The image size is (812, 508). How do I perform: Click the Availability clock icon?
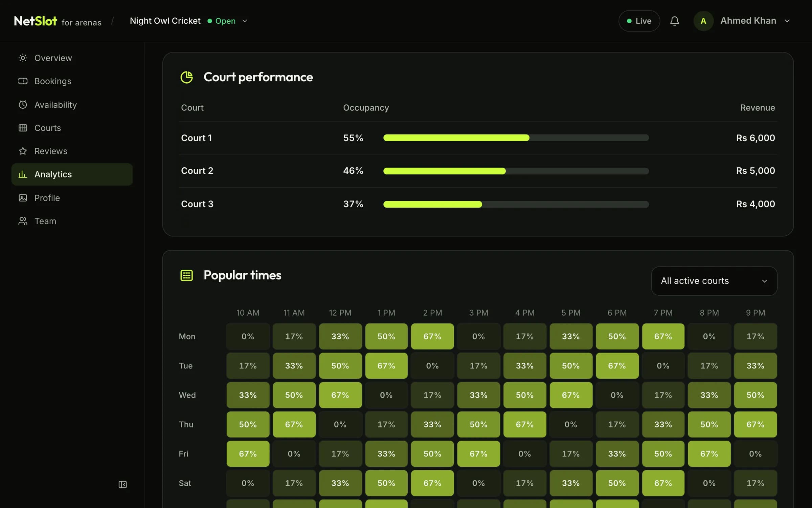coord(23,105)
